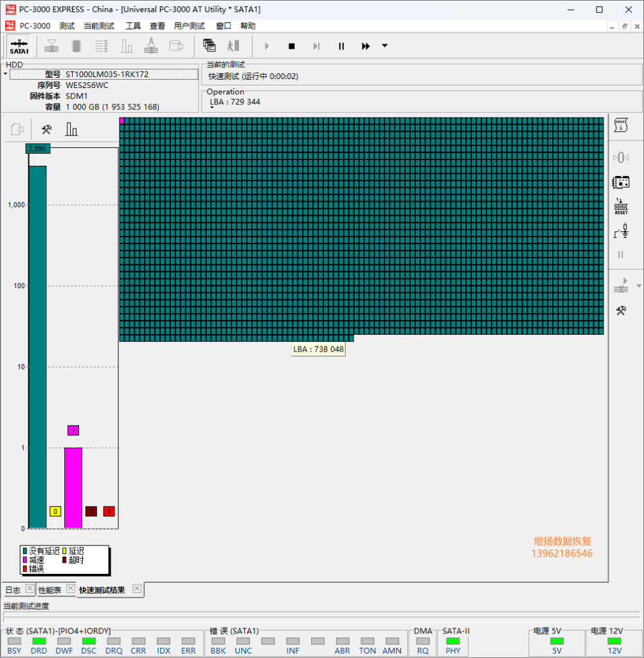Screen dimensions: 644x658
Task: Open the 窗口 menu
Action: point(223,26)
